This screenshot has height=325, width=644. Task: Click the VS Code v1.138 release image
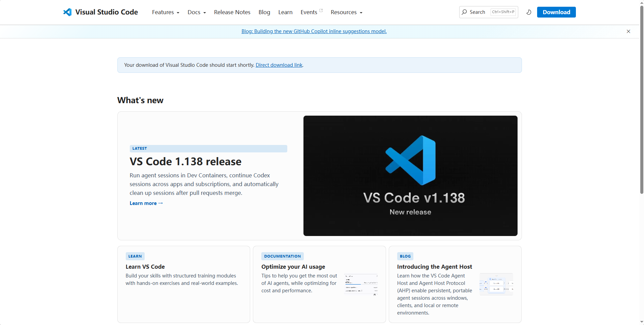coord(410,176)
